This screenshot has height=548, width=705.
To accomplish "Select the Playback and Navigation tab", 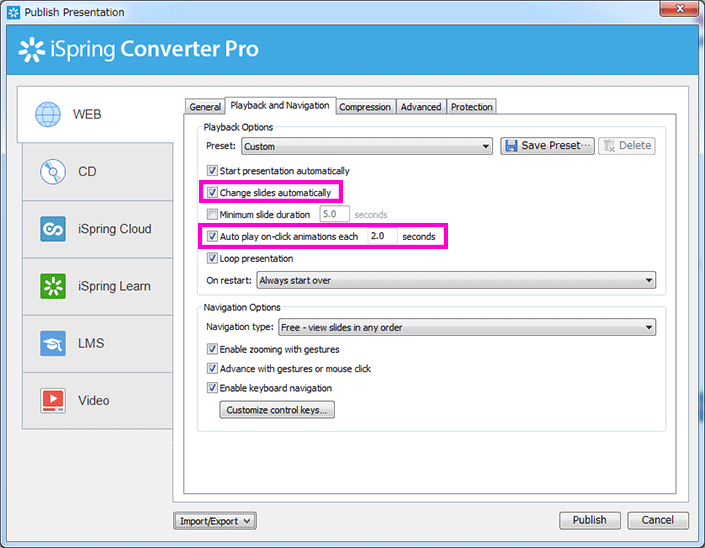I will [280, 105].
